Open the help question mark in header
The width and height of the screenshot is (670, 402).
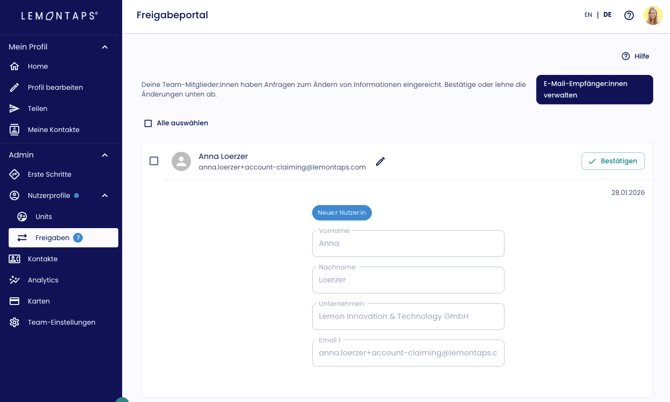(x=629, y=15)
